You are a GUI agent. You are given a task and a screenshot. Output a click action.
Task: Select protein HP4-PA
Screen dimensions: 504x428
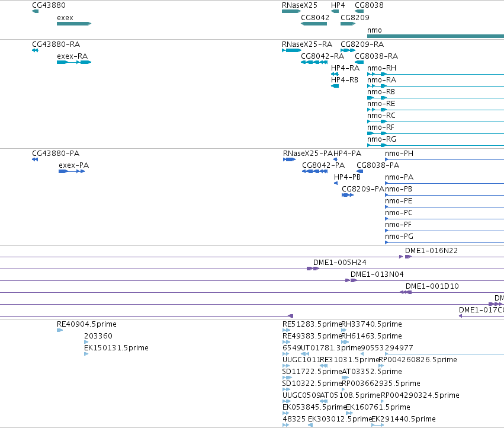coord(348,154)
